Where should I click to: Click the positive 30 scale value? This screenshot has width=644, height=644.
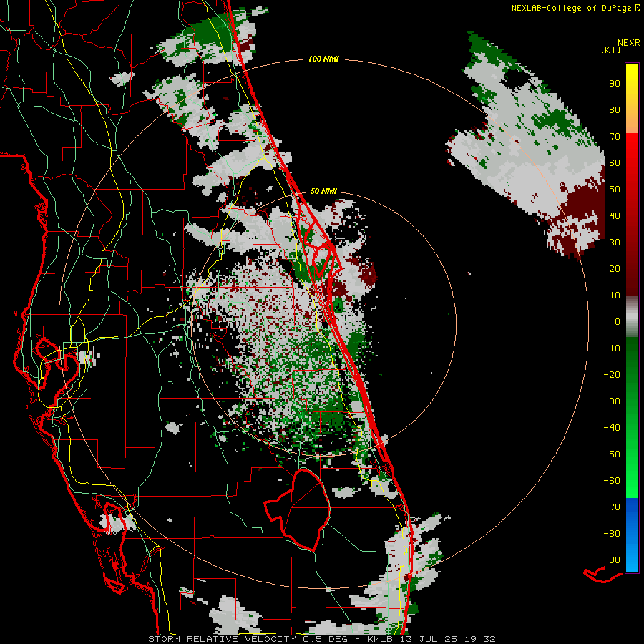[615, 243]
